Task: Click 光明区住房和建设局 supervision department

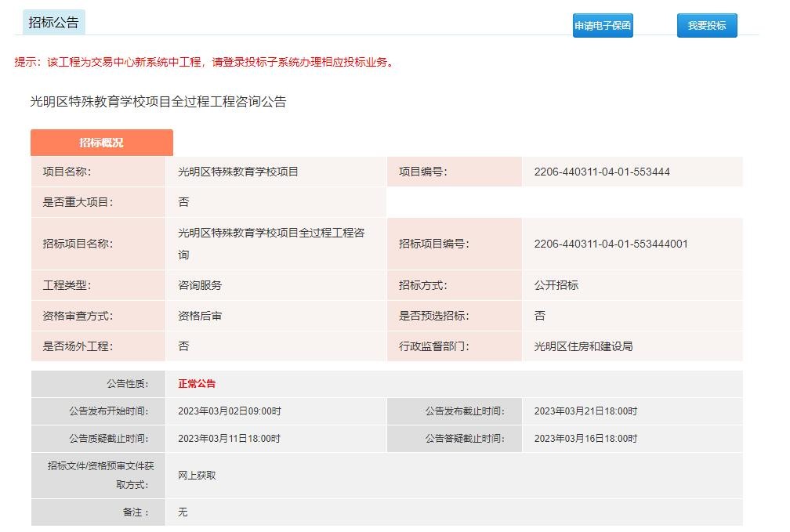Action: 582,346
